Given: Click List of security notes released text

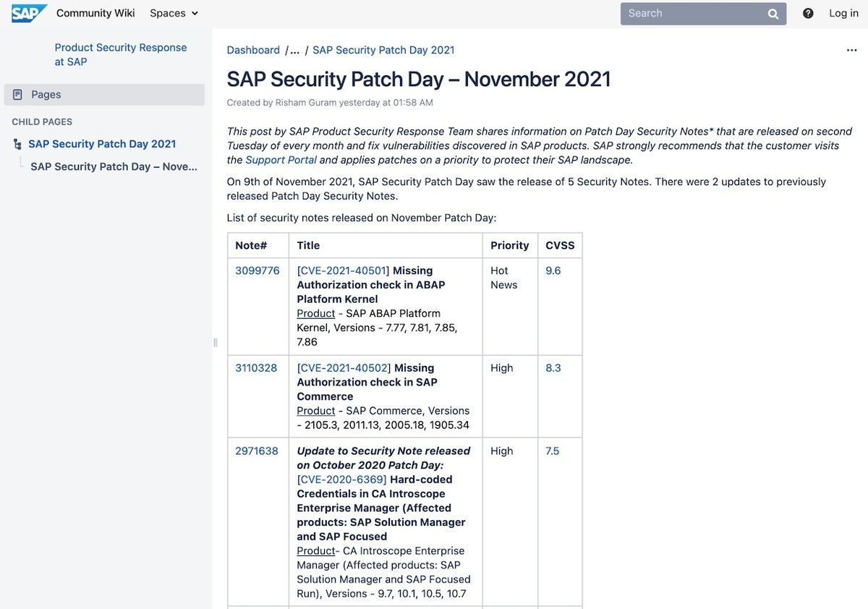Looking at the screenshot, I should point(362,218).
